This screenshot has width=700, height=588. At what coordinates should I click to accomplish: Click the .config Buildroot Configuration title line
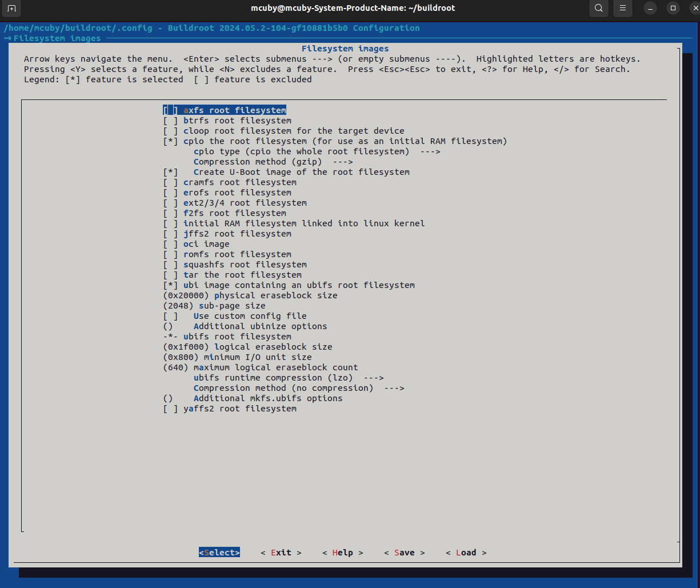point(211,28)
